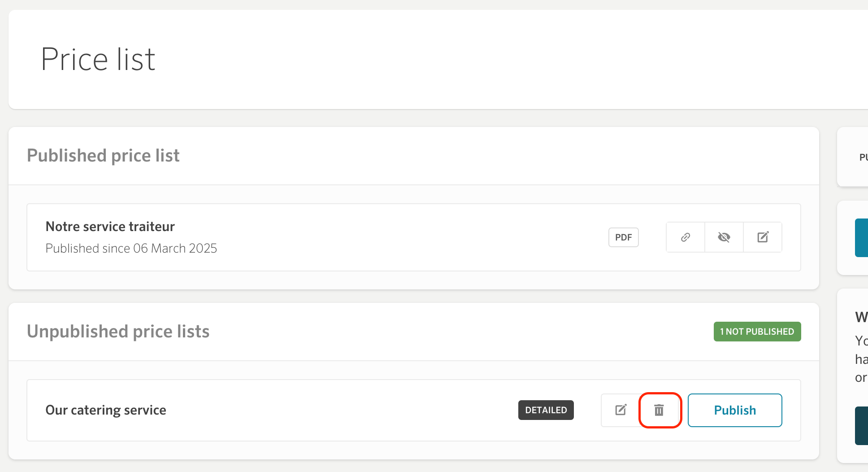Open the top right sidebar card
Viewport: 868px width, 472px height.
click(x=853, y=157)
